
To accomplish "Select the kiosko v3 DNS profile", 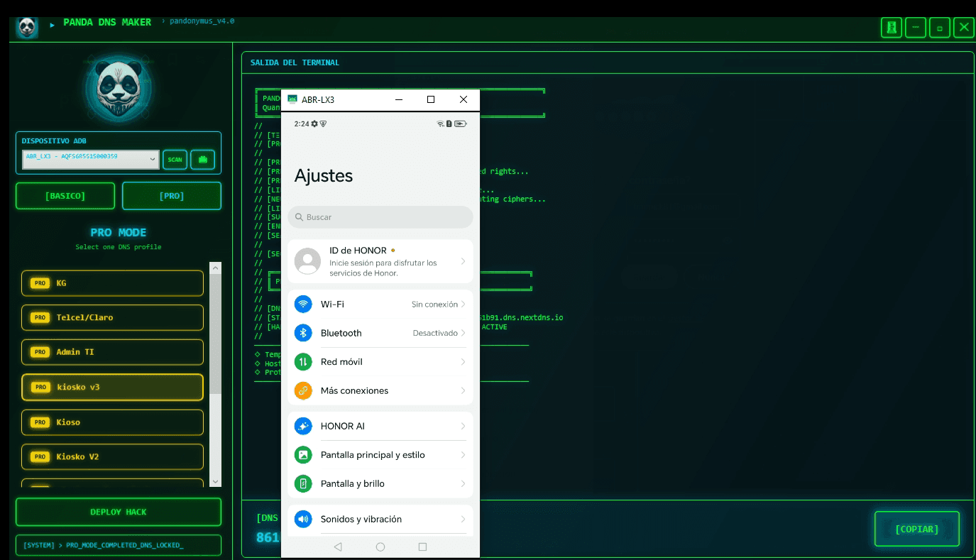I will coord(112,387).
